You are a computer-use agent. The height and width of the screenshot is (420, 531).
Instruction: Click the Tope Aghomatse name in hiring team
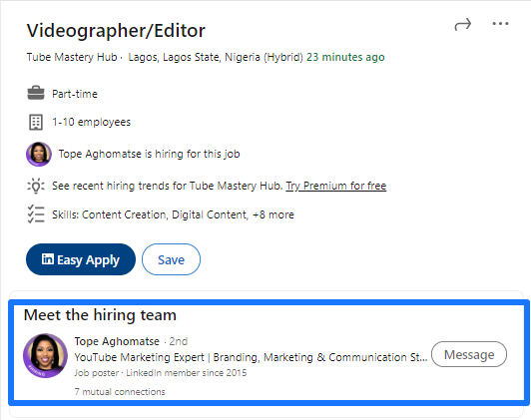117,341
